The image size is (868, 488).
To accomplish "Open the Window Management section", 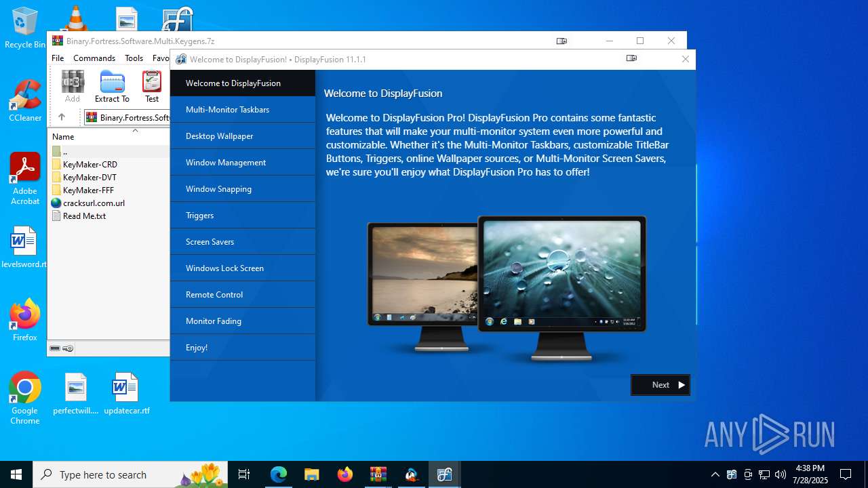I will [243, 163].
